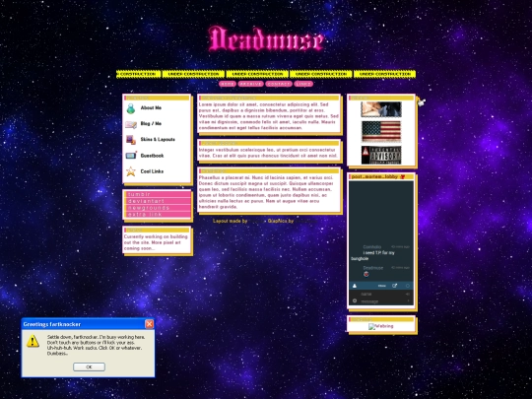Click the Webring link text
The image size is (532, 399).
[x=383, y=326]
